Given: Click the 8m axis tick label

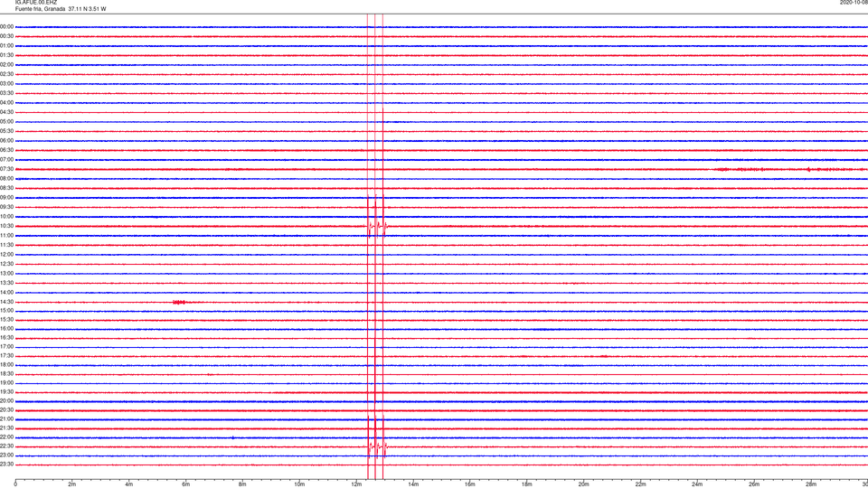Looking at the screenshot, I should click(x=242, y=484).
